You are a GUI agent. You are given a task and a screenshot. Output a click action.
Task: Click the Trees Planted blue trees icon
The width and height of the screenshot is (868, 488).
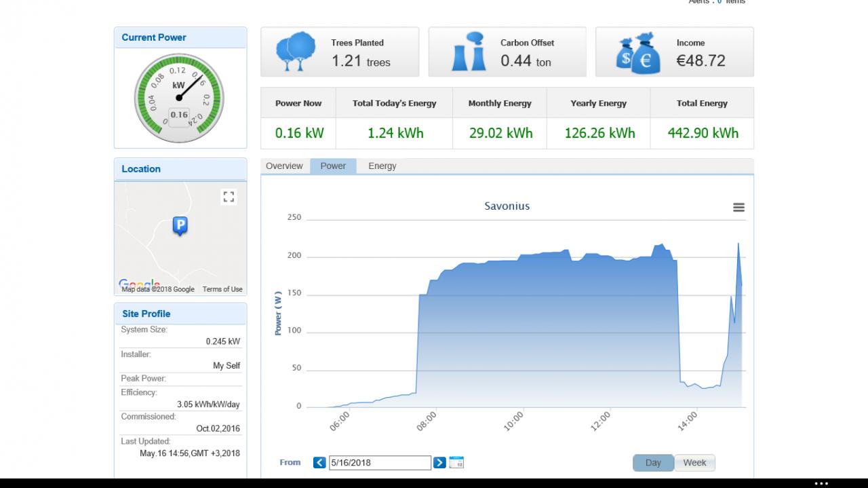(x=296, y=52)
